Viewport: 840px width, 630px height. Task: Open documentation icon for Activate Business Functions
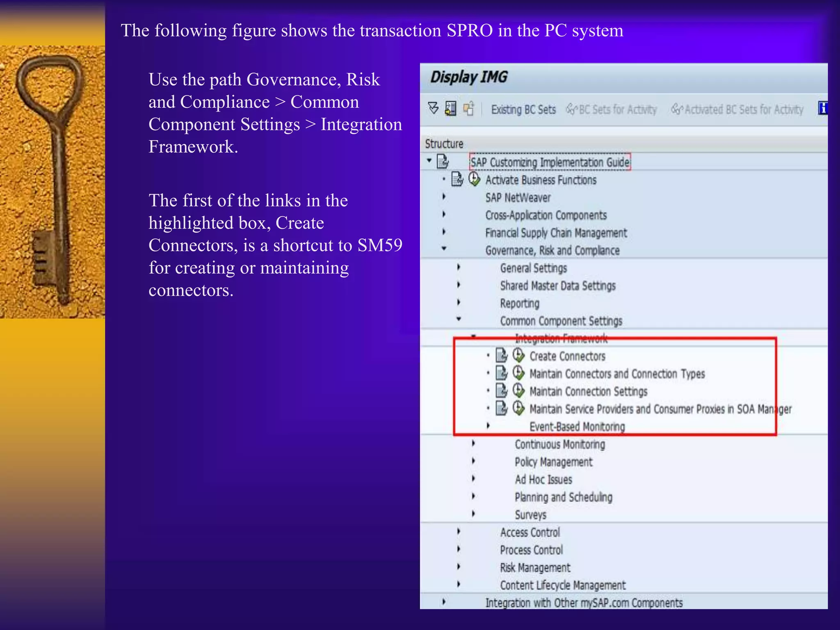457,179
